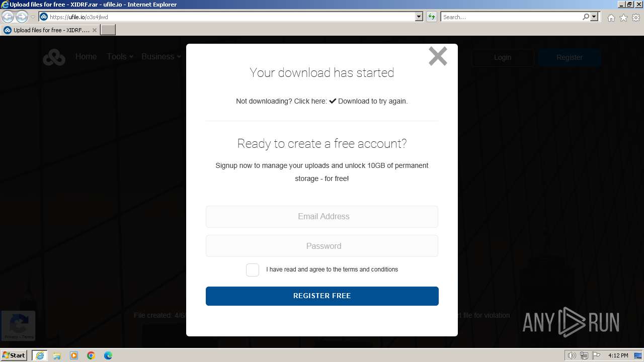Click the address bar URL
Viewport: 644px width, 362px height.
[x=78, y=17]
